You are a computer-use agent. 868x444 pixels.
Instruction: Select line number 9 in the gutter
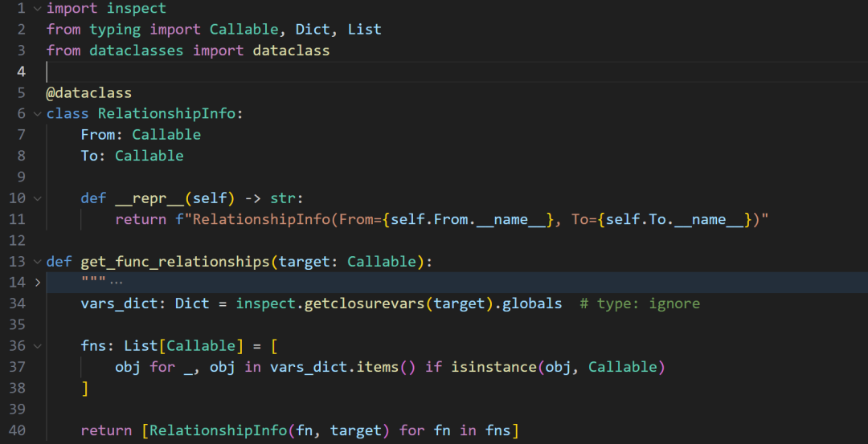pos(21,177)
